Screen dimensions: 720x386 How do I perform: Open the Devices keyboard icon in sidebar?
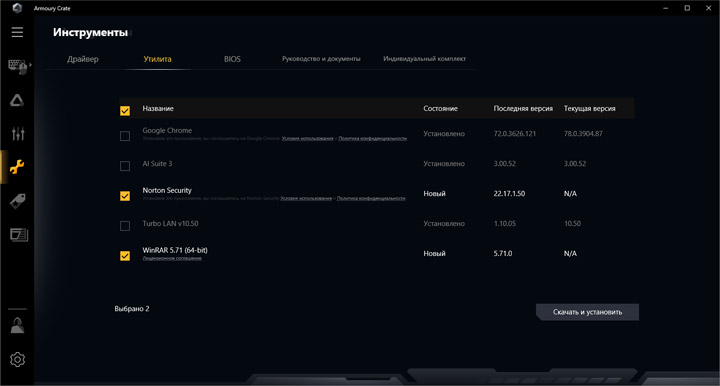coord(18,67)
